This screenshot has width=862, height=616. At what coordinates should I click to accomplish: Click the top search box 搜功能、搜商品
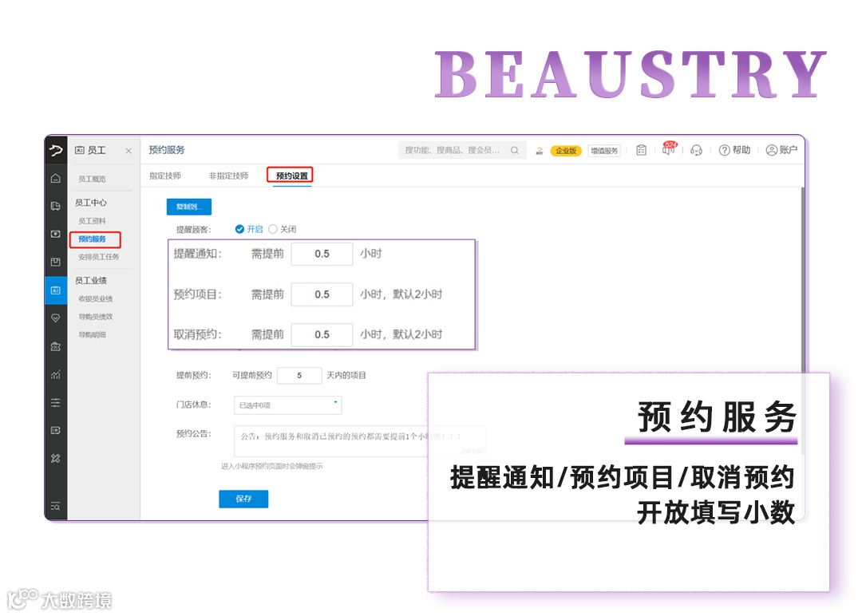[462, 150]
